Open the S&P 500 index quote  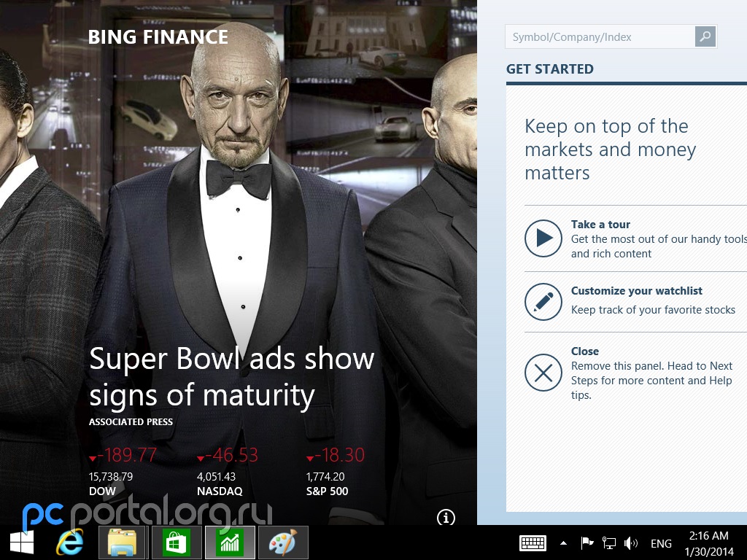(x=336, y=472)
